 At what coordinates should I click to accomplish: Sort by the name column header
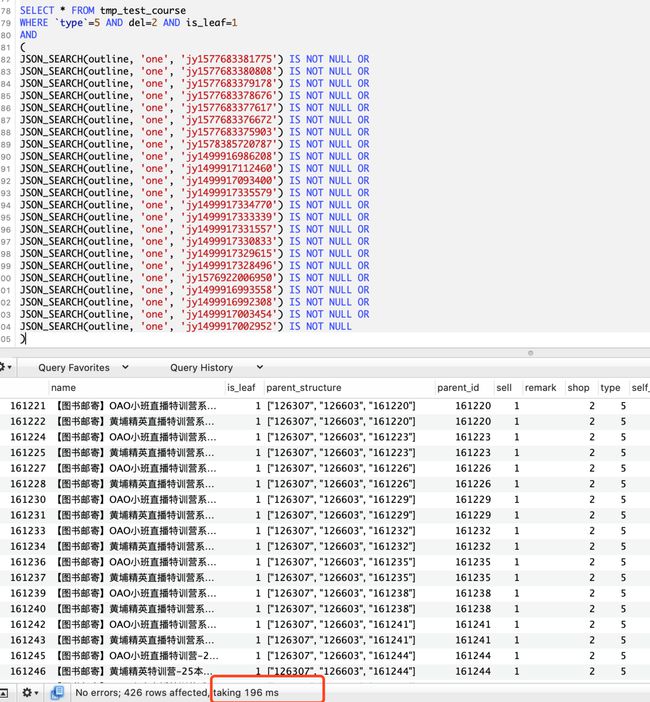[136, 388]
